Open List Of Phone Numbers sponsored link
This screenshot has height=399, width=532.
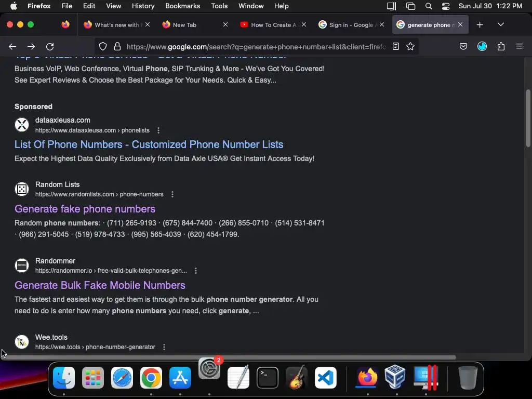(149, 144)
